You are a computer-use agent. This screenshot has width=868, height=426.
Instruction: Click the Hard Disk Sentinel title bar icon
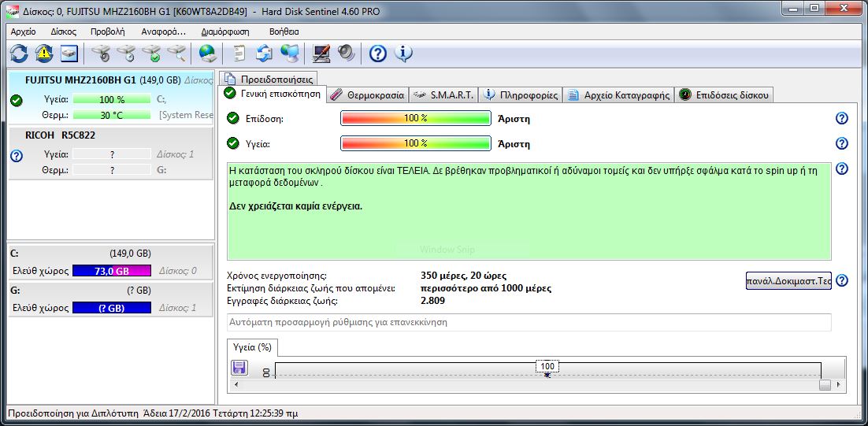11,10
